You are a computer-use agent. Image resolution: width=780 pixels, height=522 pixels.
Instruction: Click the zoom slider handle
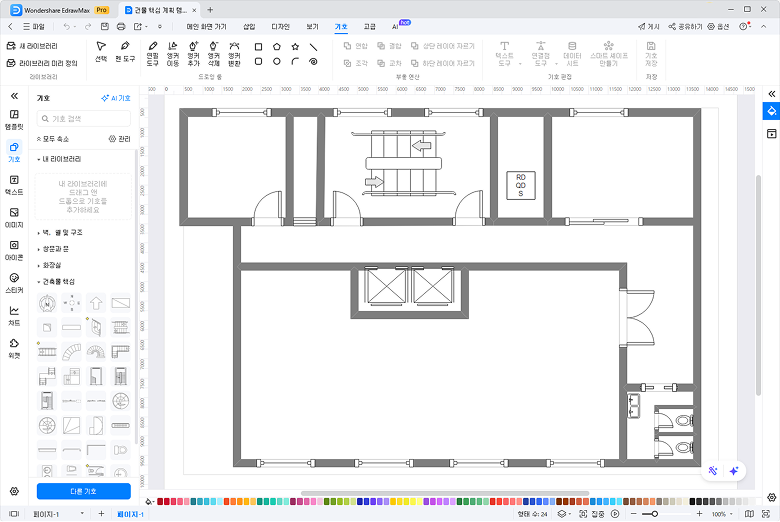[655, 514]
